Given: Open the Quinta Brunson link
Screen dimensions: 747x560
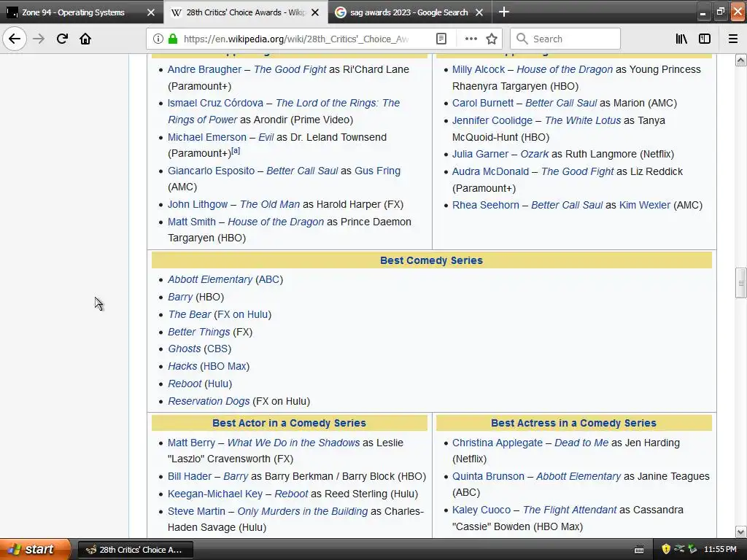Looking at the screenshot, I should coord(488,476).
